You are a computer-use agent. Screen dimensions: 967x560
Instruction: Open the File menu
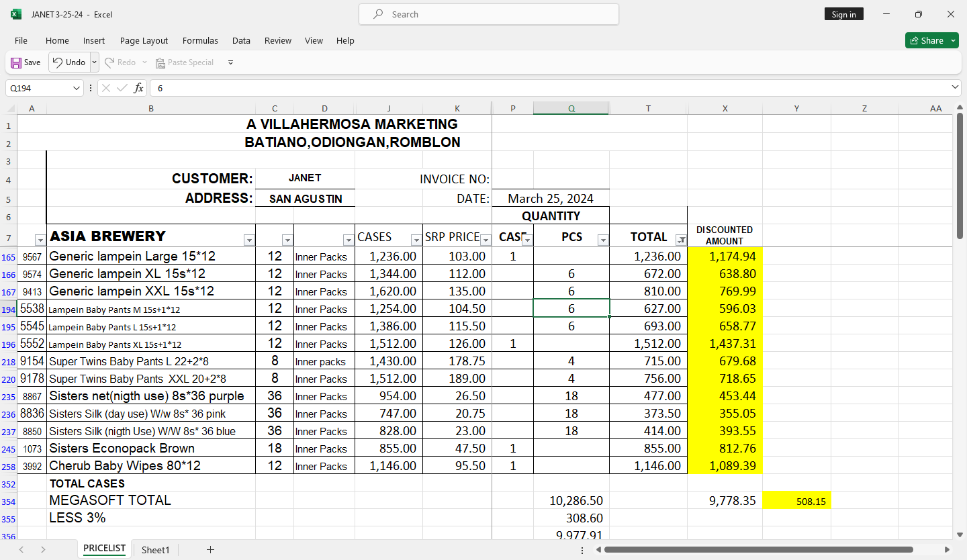[21, 41]
